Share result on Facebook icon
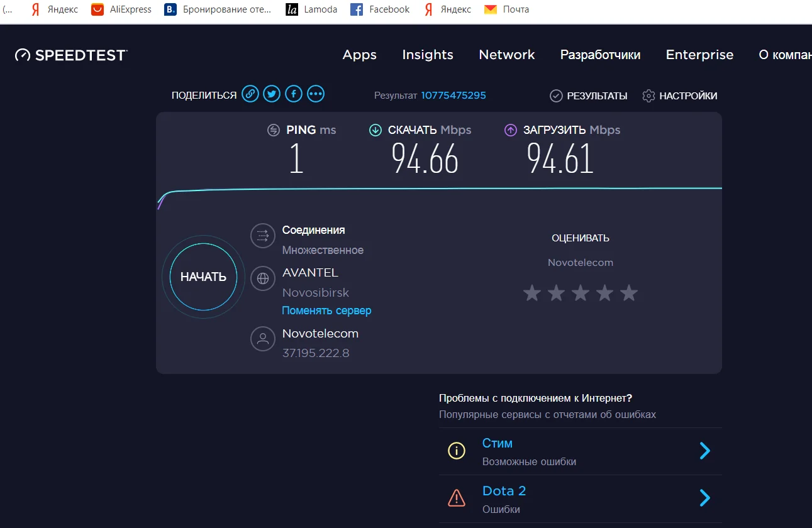The width and height of the screenshot is (812, 528). (x=294, y=94)
